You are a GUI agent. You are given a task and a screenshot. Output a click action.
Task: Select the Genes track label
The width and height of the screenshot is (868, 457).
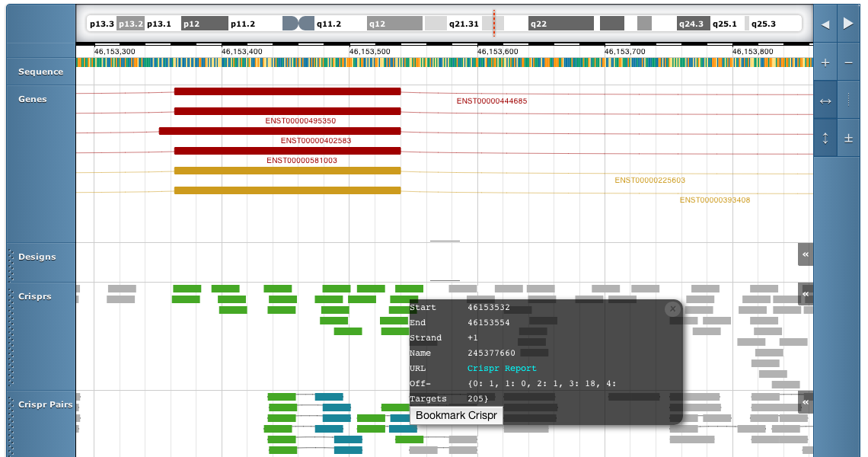[33, 99]
